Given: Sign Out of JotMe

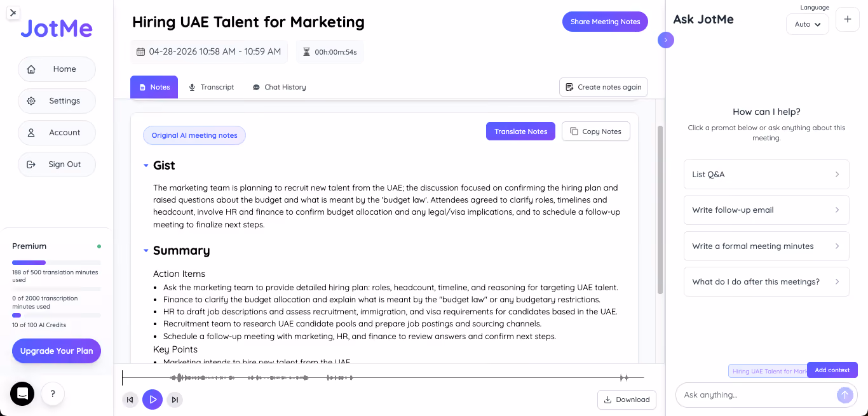Looking at the screenshot, I should (57, 164).
